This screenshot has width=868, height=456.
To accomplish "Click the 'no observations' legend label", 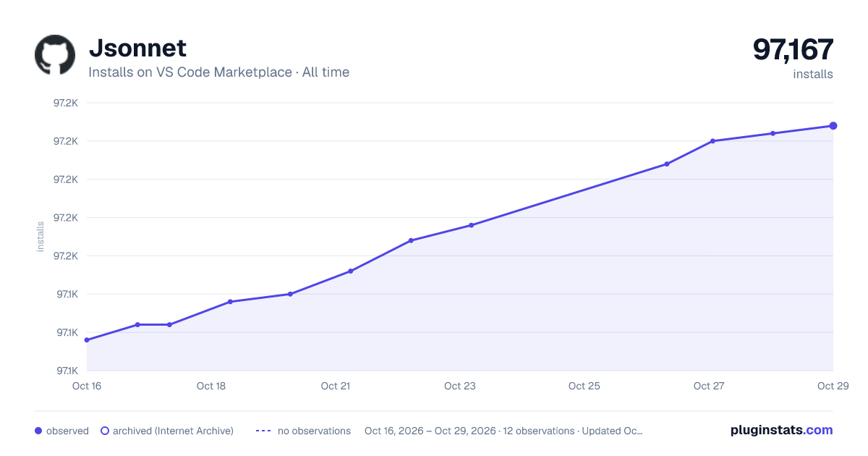I will (x=314, y=431).
